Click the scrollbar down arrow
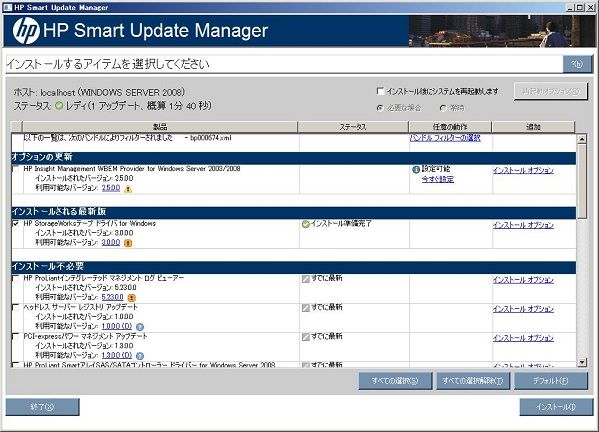Viewport: 599px width, 432px height. (x=582, y=362)
